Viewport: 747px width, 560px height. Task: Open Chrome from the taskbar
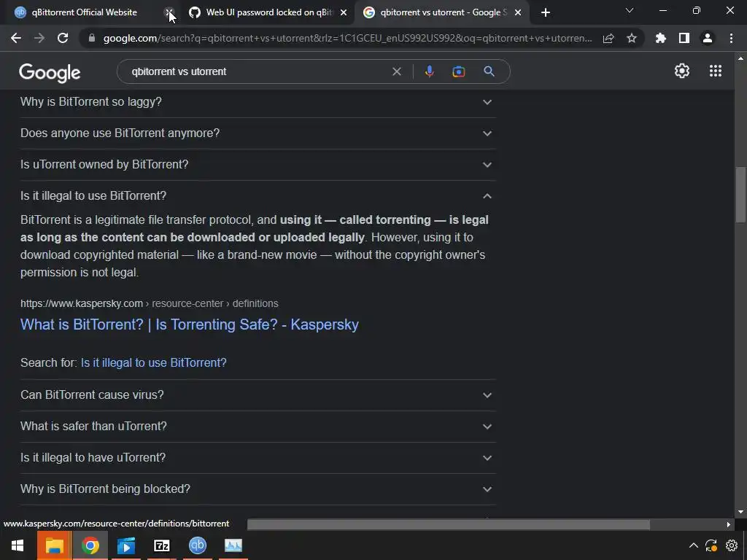(90, 545)
